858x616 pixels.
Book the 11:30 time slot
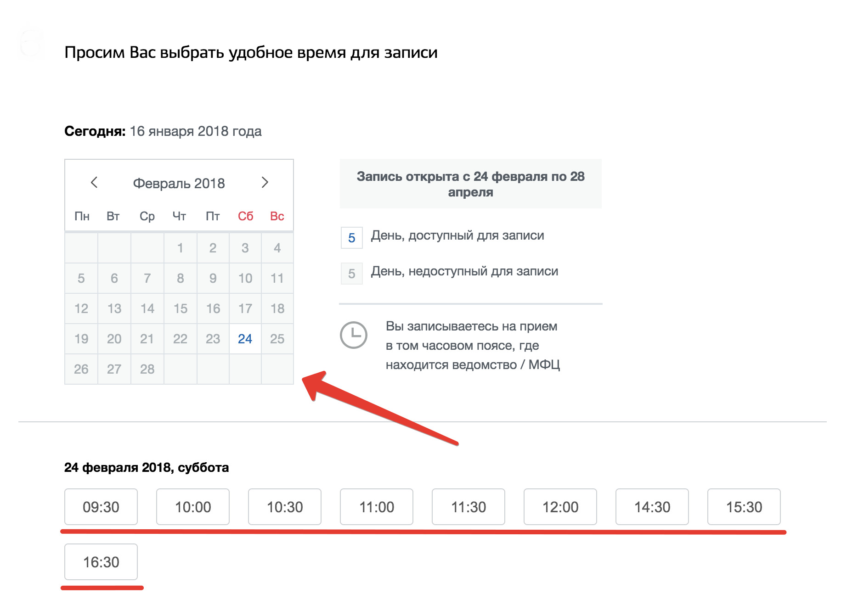pyautogui.click(x=469, y=507)
